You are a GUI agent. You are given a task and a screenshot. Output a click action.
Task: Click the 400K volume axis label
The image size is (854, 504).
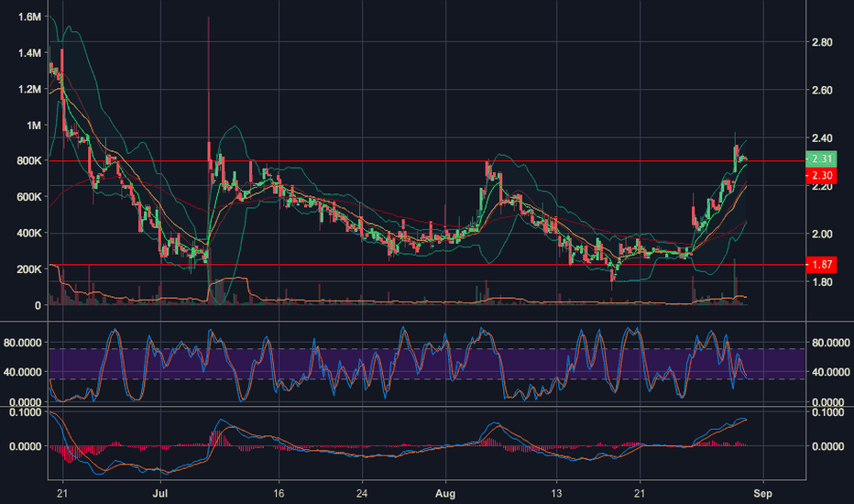coord(29,233)
